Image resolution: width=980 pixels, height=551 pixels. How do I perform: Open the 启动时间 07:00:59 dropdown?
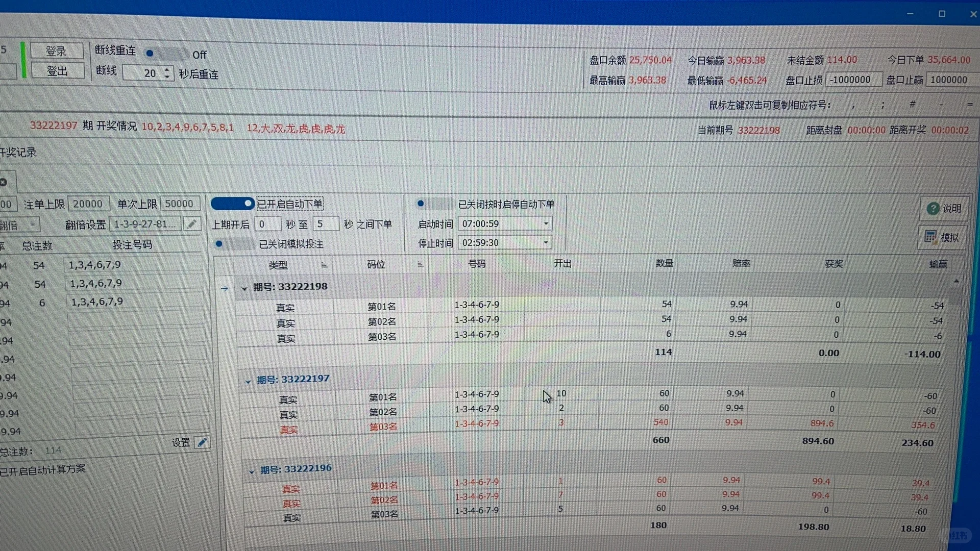click(545, 223)
